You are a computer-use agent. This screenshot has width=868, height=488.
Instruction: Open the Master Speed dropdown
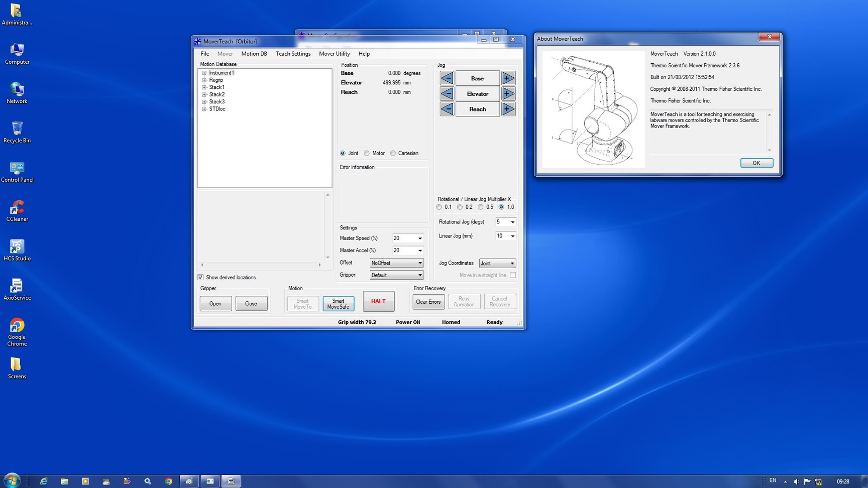[419, 238]
